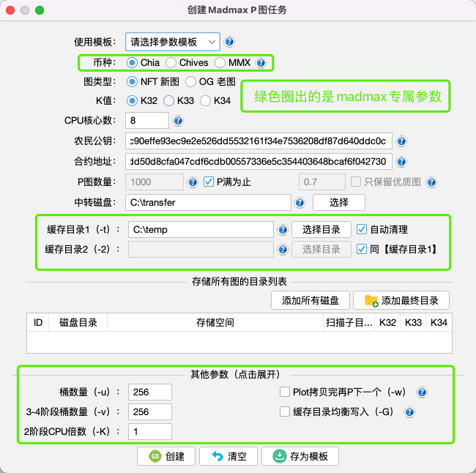Image resolution: width=476 pixels, height=473 pixels.
Task: Choose K33 as the K value
Action: (168, 100)
